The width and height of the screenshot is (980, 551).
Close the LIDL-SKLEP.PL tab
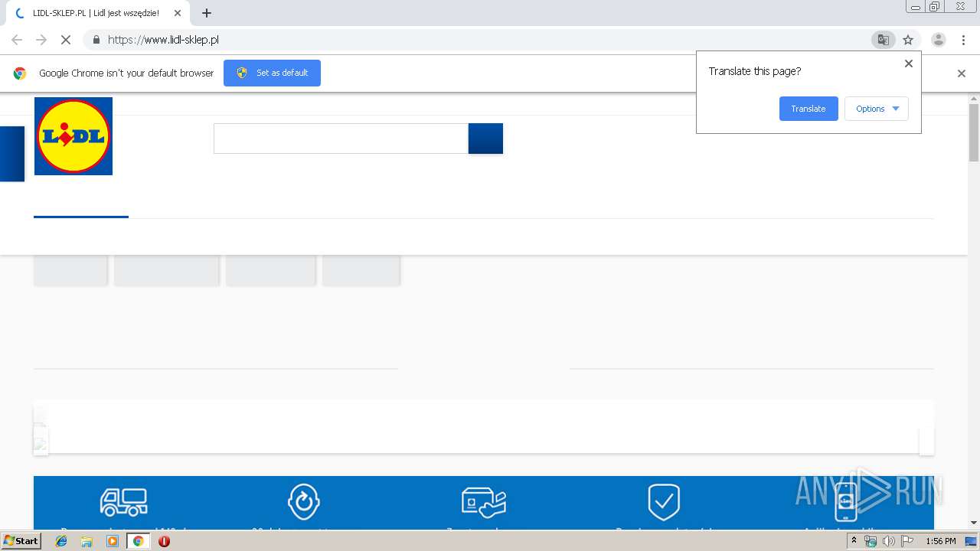tap(177, 13)
